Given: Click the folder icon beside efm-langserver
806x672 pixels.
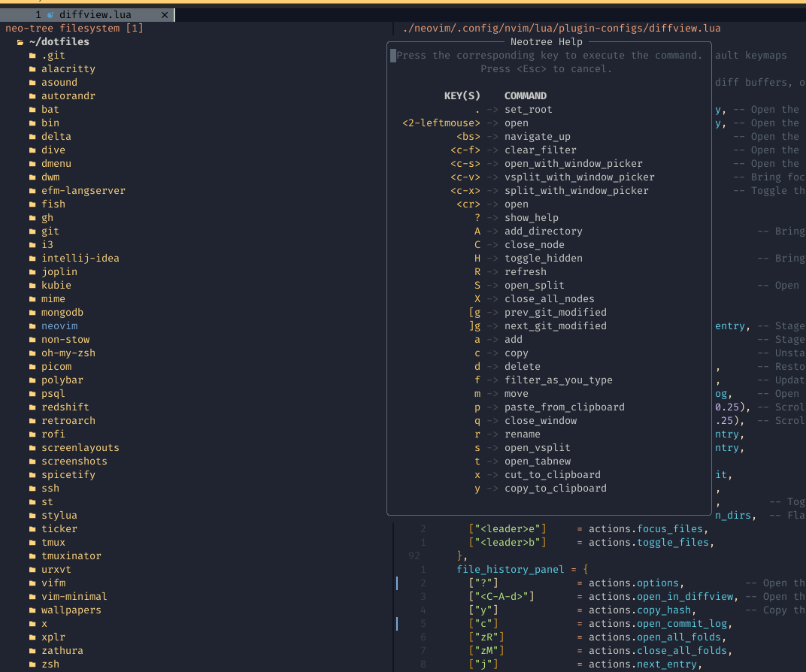Looking at the screenshot, I should 32,191.
